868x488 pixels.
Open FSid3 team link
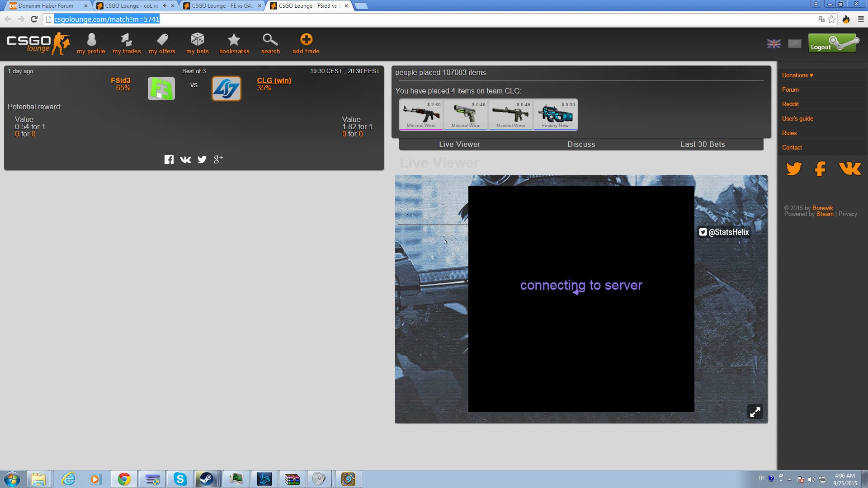point(121,80)
